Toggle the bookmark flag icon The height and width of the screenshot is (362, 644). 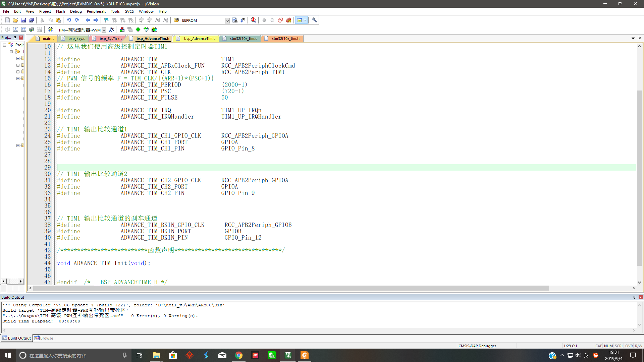106,20
